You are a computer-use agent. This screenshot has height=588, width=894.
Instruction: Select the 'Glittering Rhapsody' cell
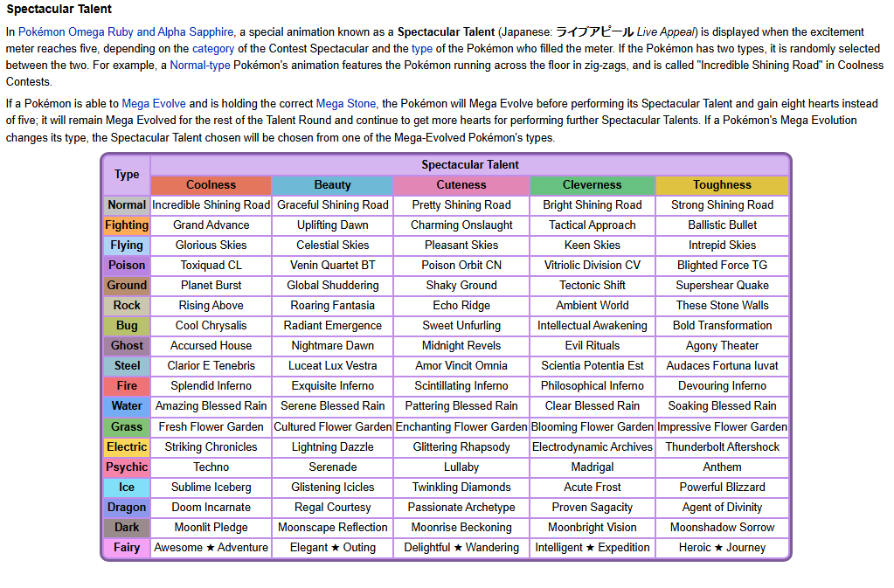461,447
